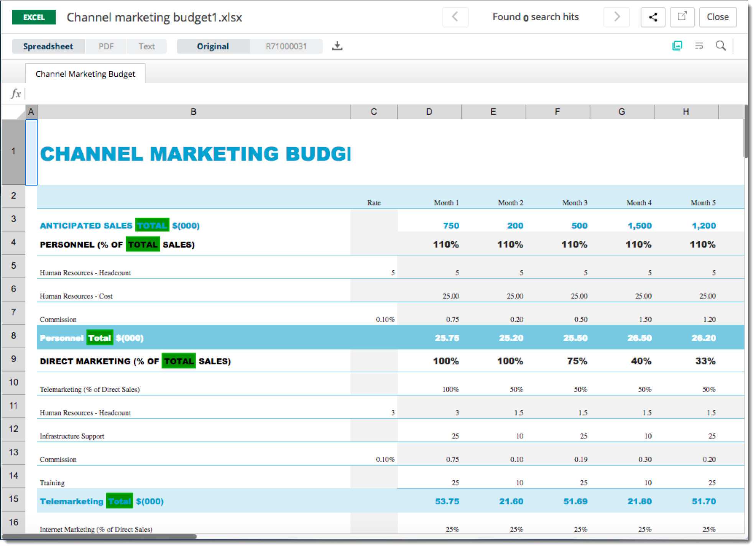Download the original file icon
The width and height of the screenshot is (756, 548).
(x=337, y=46)
